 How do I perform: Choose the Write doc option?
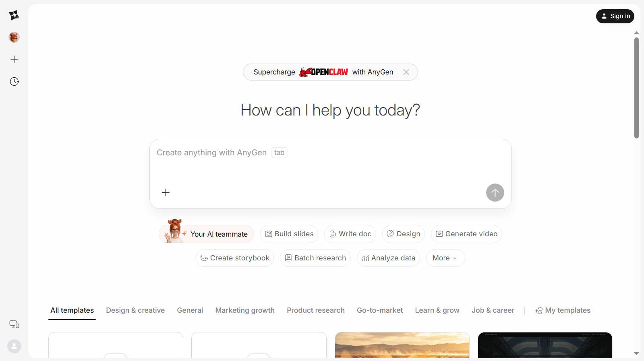(x=350, y=234)
